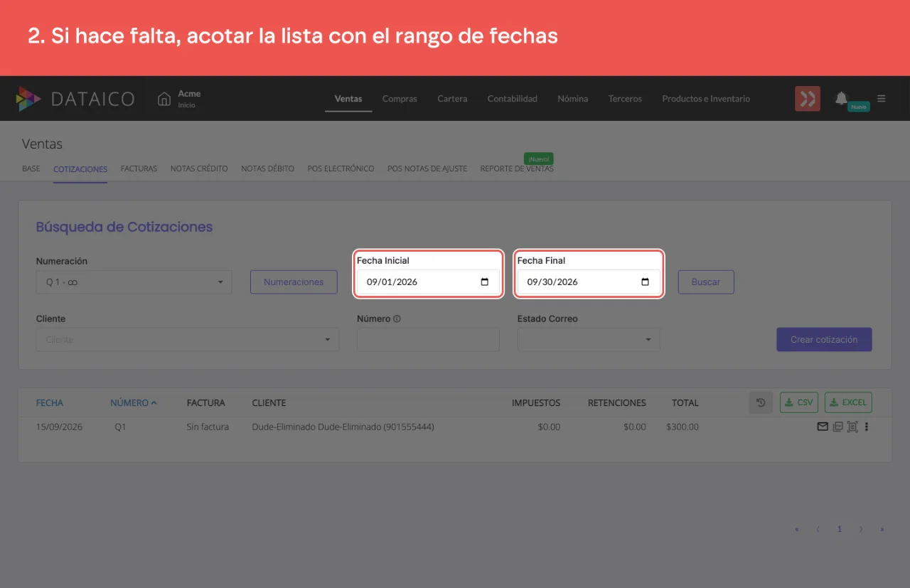Switch to the NOTAS DÉBITO tab
This screenshot has height=588, width=910.
[x=267, y=169]
